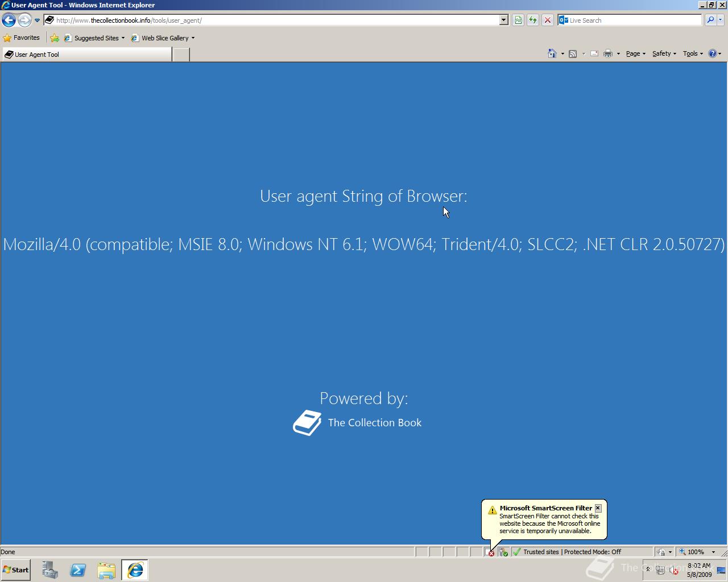This screenshot has width=728, height=582.
Task: Click the Home icon in command bar
Action: click(552, 53)
